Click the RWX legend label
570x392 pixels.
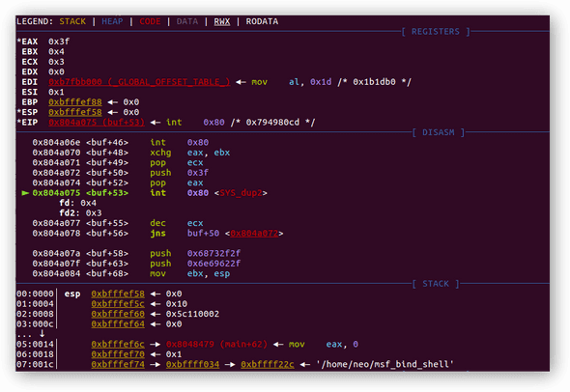point(222,21)
